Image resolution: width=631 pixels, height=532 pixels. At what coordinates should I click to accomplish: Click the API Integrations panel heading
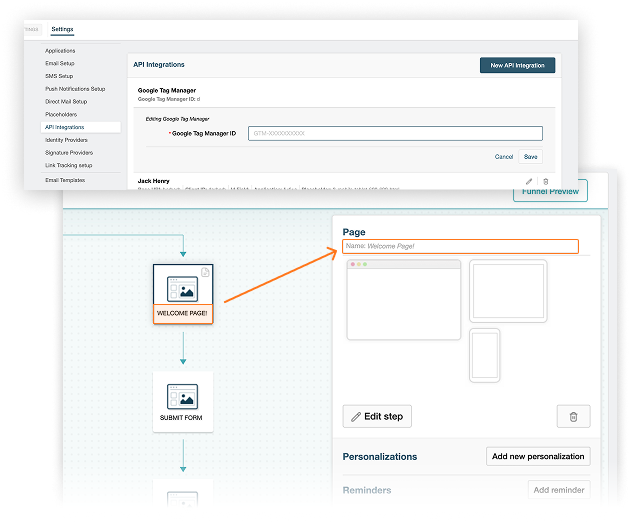pyautogui.click(x=159, y=64)
